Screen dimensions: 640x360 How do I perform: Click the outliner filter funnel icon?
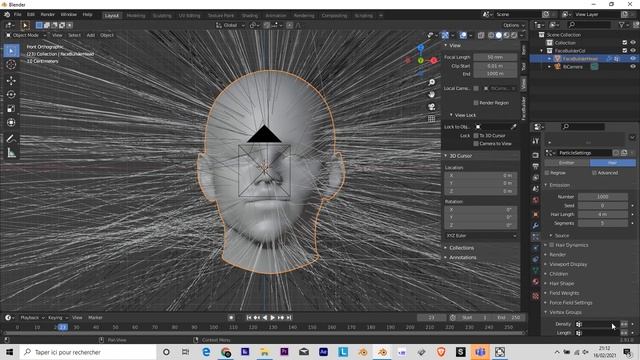622,25
